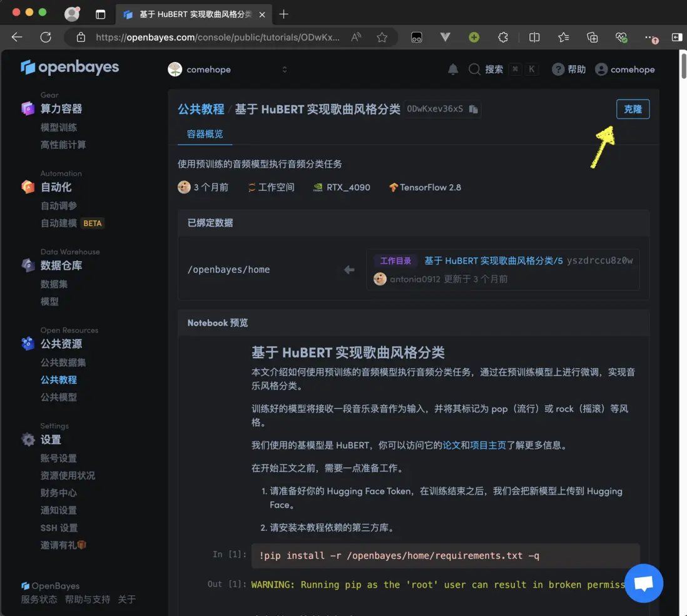687x616 pixels.
Task: Open 设置 via the gear icon
Action: pos(27,439)
